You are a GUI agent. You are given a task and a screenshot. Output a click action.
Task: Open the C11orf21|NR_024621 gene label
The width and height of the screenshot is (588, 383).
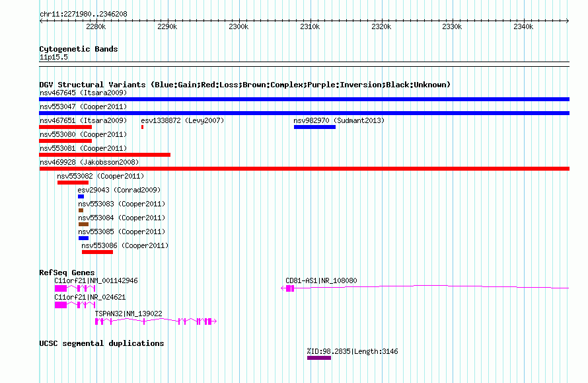(90, 298)
